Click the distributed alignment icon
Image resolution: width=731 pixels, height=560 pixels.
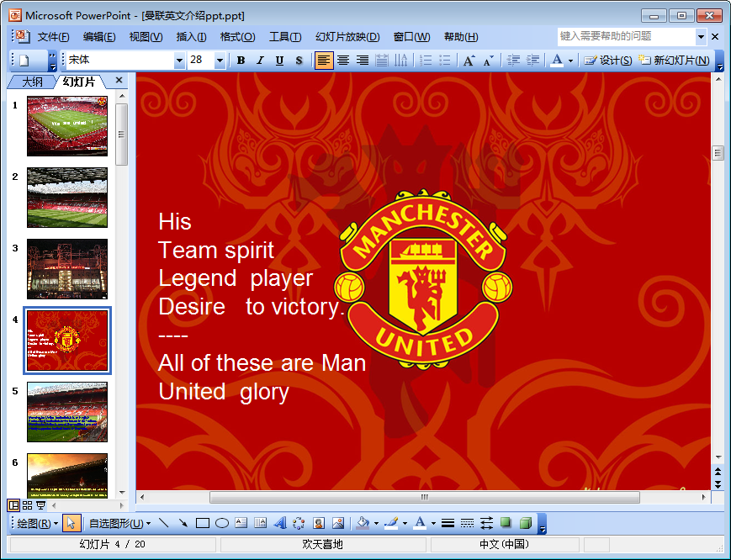coord(381,60)
